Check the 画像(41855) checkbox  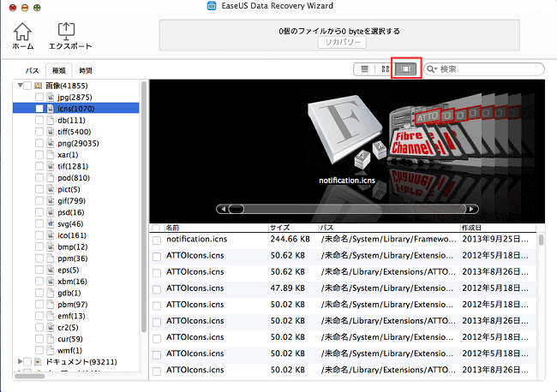click(27, 86)
